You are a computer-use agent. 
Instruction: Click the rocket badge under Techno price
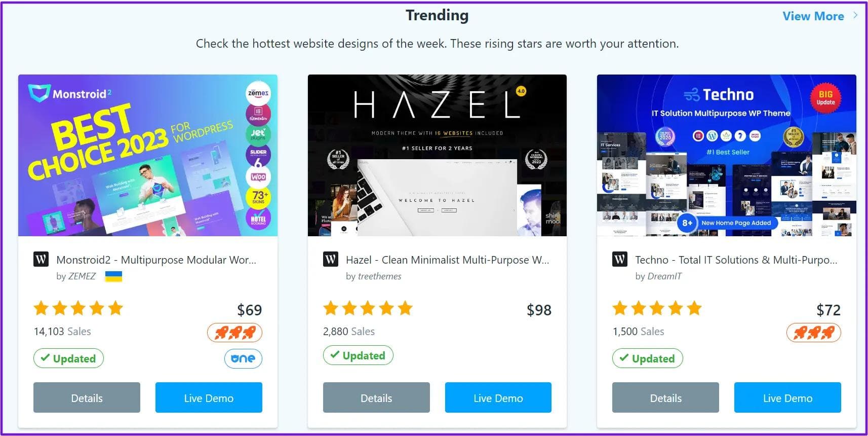coord(813,333)
